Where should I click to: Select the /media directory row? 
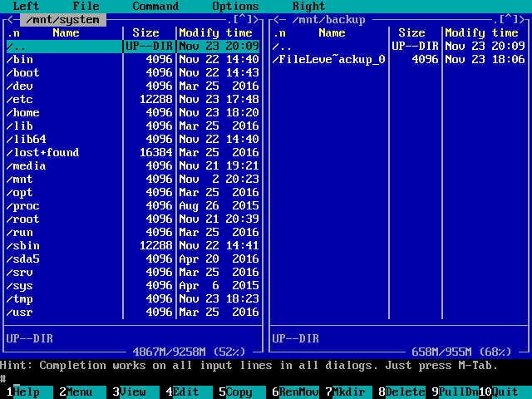pyautogui.click(x=133, y=165)
